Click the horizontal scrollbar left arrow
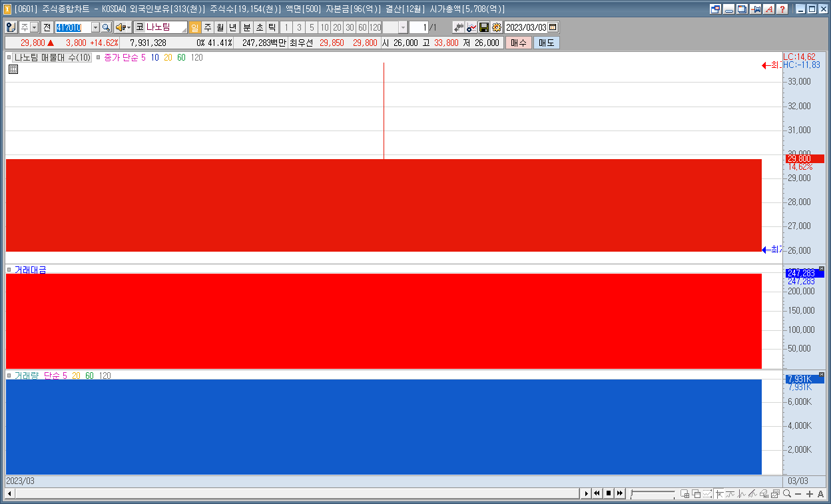The width and height of the screenshot is (831, 504). [9, 493]
